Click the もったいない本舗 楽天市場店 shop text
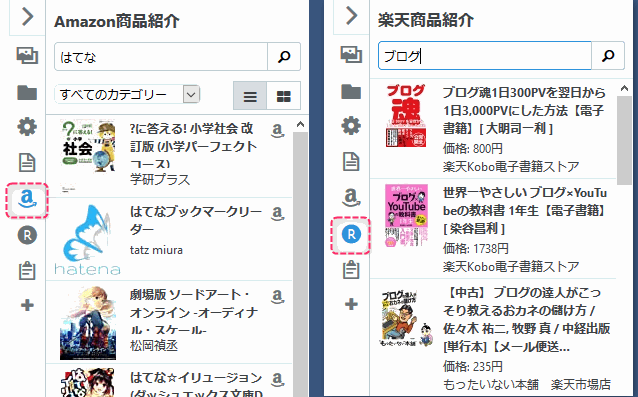Image resolution: width=638 pixels, height=397 pixels. (x=527, y=384)
